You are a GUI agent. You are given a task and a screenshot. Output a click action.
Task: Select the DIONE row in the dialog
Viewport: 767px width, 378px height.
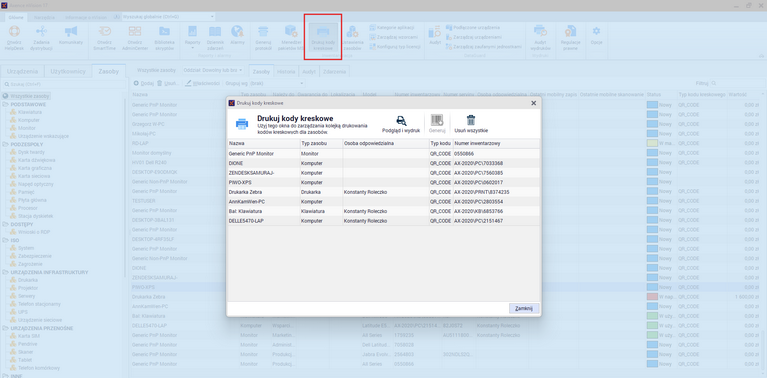(384, 163)
